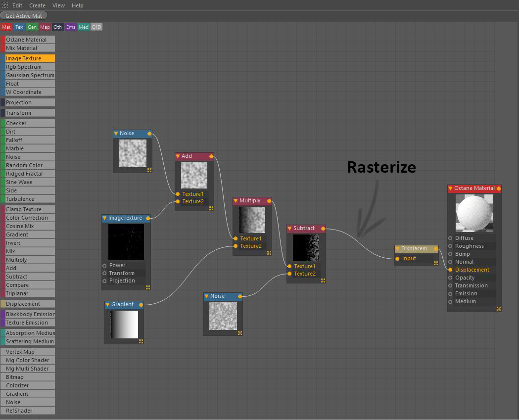Collapse the Gradient node
Screen dimensions: 519x420
point(107,305)
